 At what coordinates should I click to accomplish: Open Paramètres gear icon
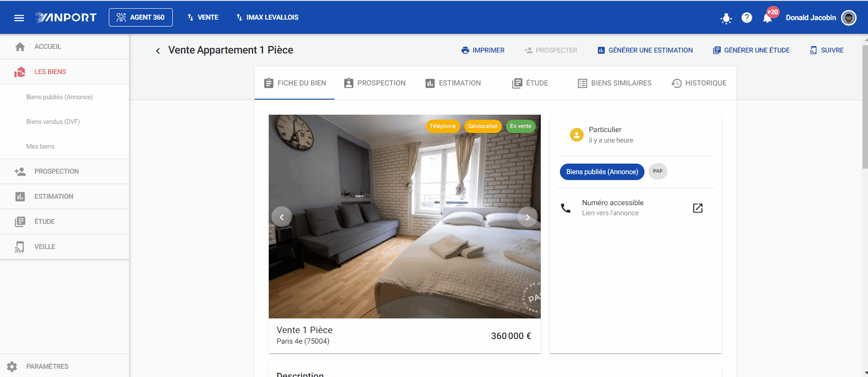pyautogui.click(x=12, y=366)
